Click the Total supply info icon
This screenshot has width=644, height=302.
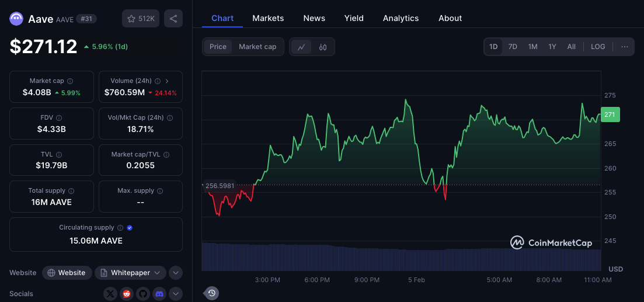[x=71, y=191]
